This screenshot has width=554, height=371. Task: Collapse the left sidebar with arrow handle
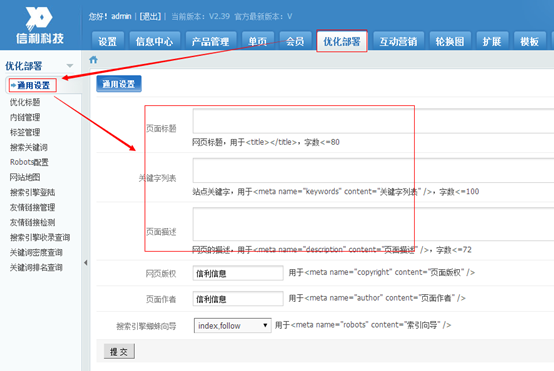click(86, 263)
